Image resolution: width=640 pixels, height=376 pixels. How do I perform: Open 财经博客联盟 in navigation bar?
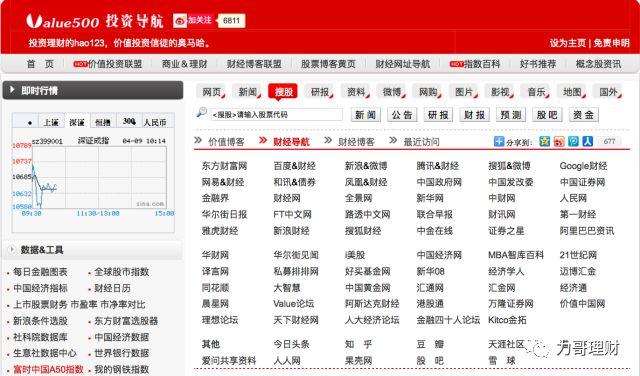point(254,64)
